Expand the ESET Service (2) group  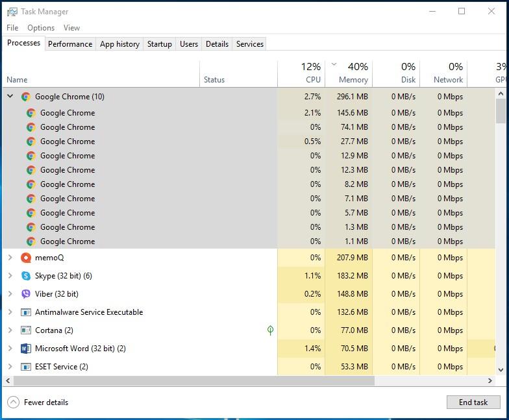(x=10, y=366)
